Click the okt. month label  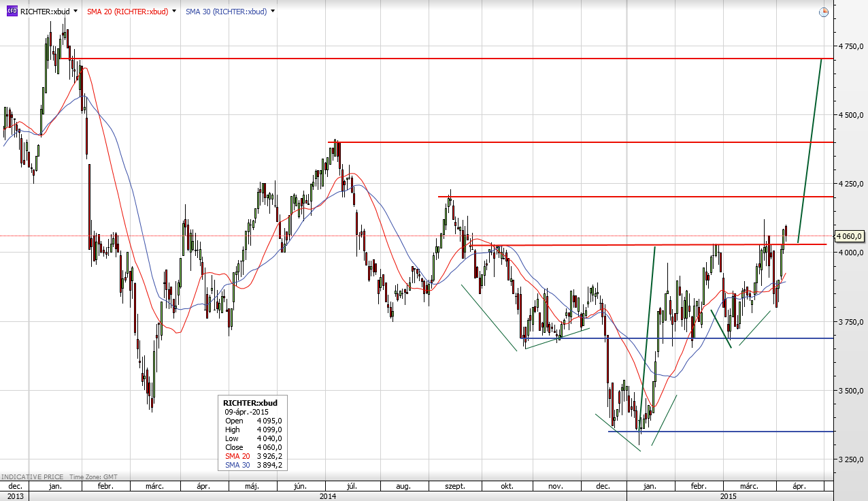point(507,487)
